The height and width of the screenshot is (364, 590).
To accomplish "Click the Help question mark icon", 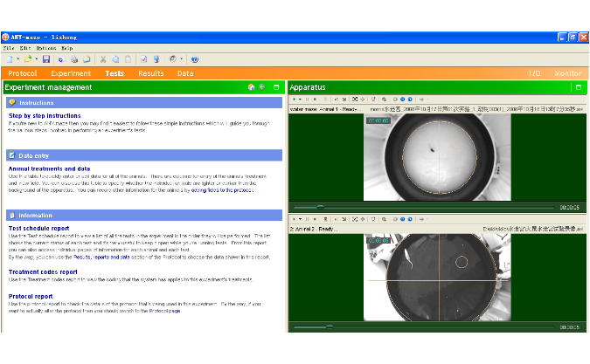I will tap(194, 59).
